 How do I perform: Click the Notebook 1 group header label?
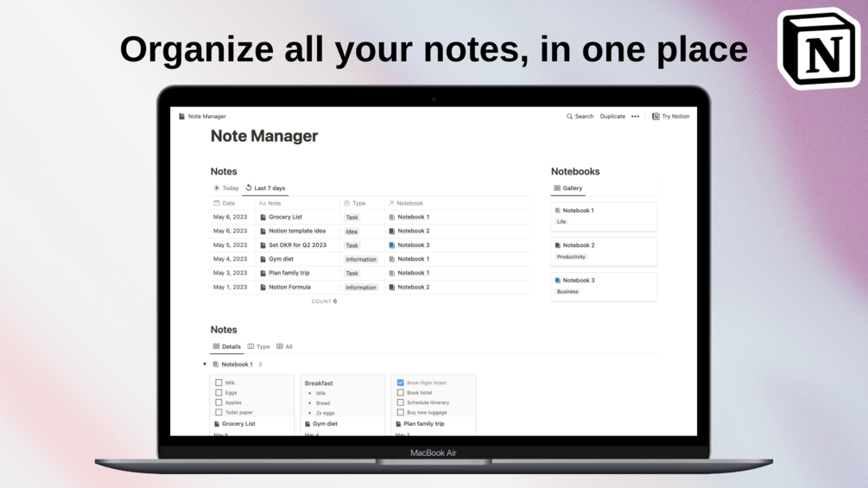[x=237, y=364]
